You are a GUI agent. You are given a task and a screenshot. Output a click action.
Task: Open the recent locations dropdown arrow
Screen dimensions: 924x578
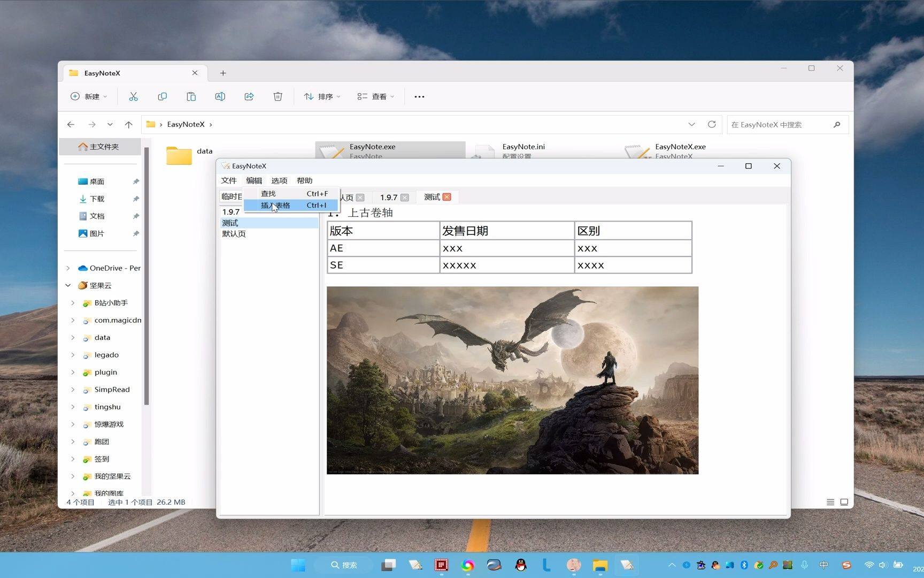pos(110,124)
